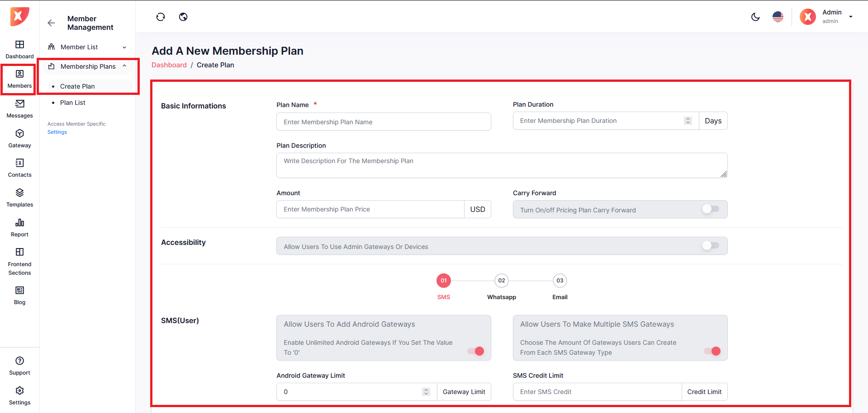Click the back arrow beside Member Management
Image resolution: width=868 pixels, height=413 pixels.
pos(51,23)
